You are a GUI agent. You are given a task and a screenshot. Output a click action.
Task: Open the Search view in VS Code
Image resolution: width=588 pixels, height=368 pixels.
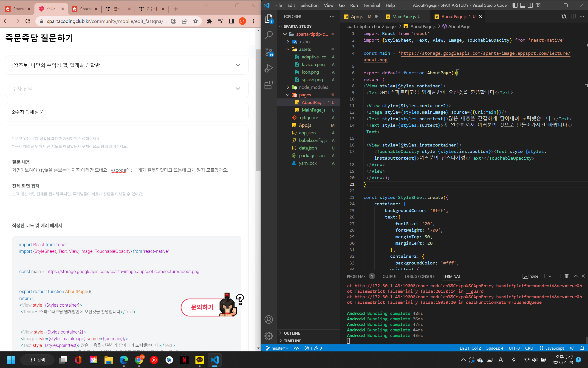269,35
